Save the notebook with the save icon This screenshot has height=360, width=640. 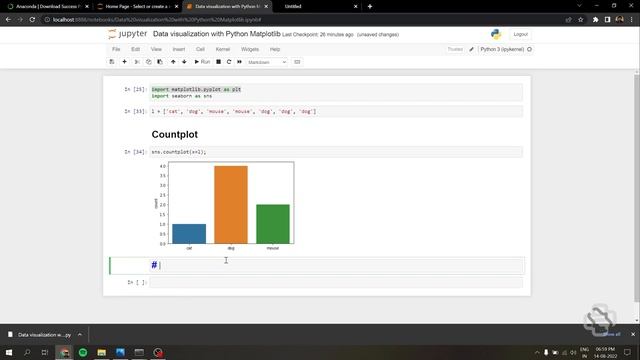click(x=112, y=62)
